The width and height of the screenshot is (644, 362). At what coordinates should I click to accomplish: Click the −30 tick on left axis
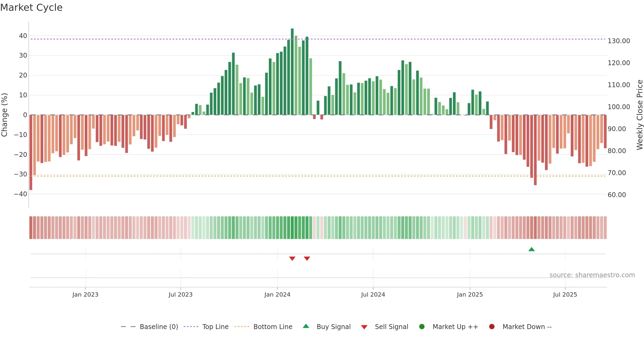pyautogui.click(x=21, y=174)
